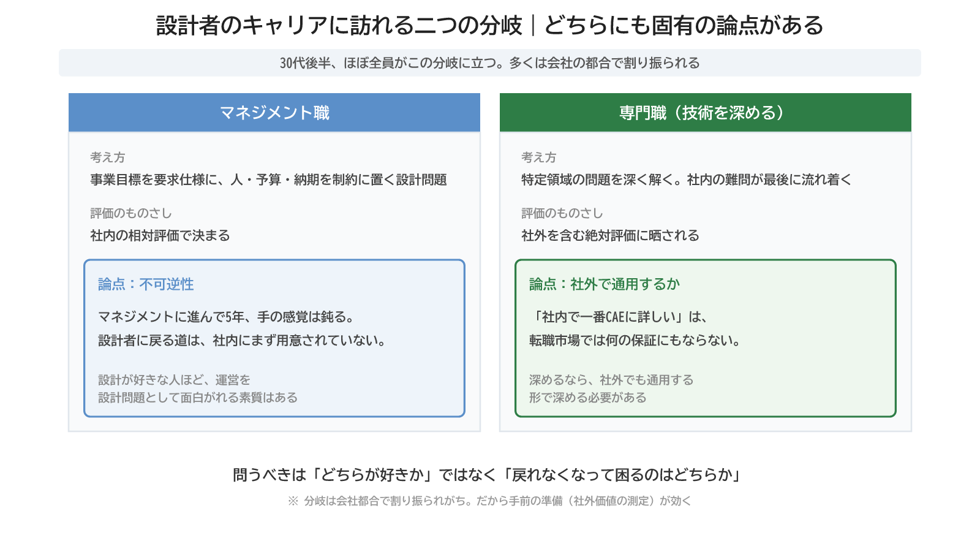Click 考え方 label in the 専門職 card
The width and height of the screenshot is (980, 549).
point(539,157)
